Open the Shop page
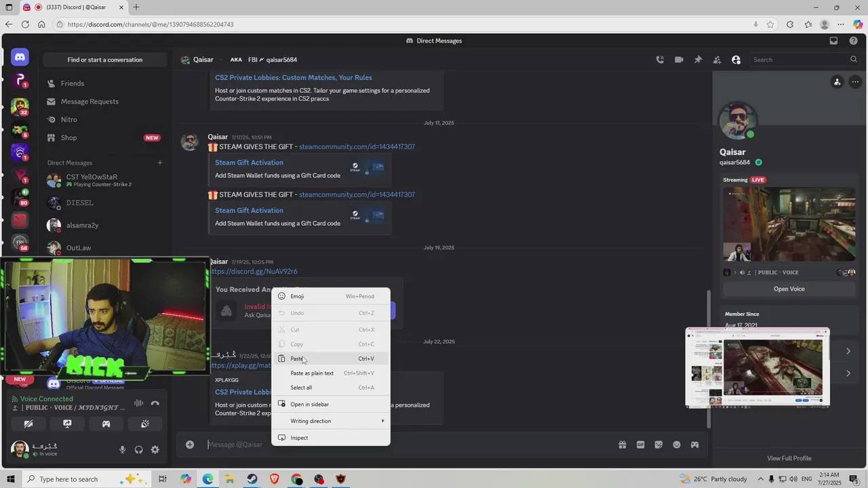Screen dimensions: 868x488 (105, 138)
